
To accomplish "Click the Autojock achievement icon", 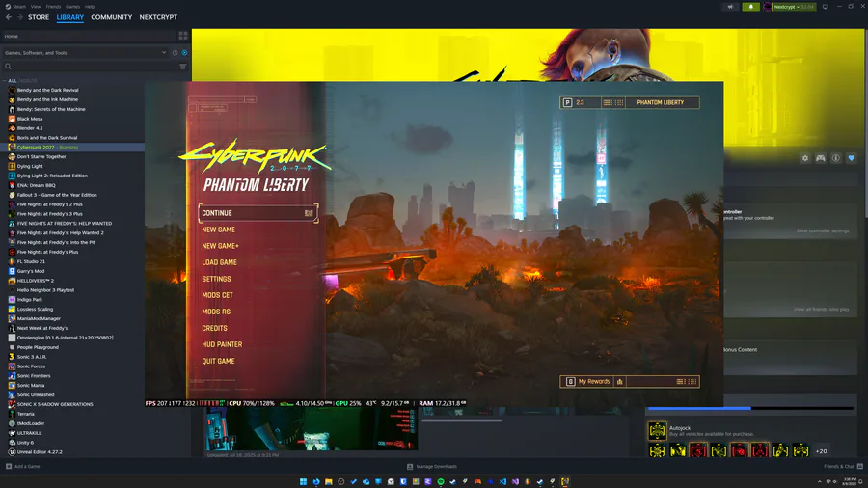I will coord(657,430).
